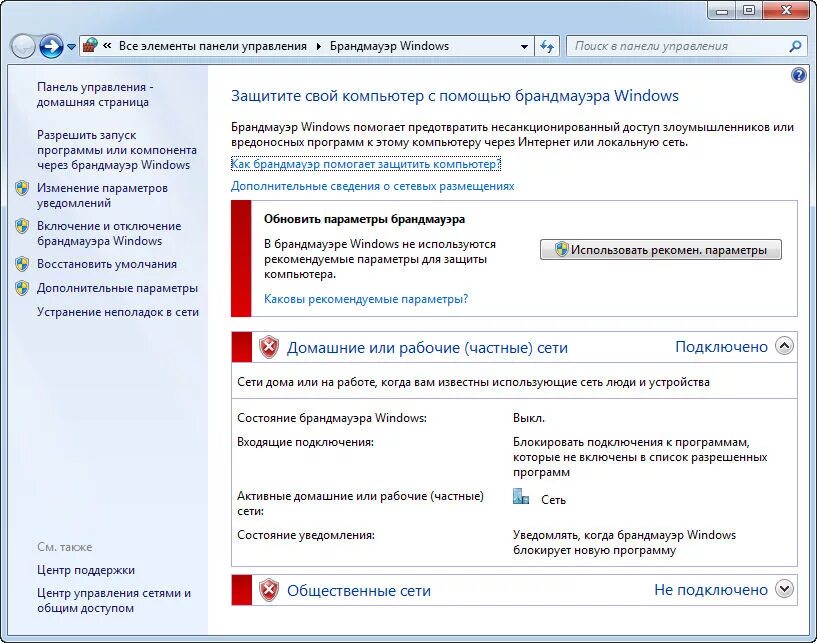The width and height of the screenshot is (817, 643).
Task: Expand the 'Общественные сети' section chevron
Action: (x=784, y=589)
